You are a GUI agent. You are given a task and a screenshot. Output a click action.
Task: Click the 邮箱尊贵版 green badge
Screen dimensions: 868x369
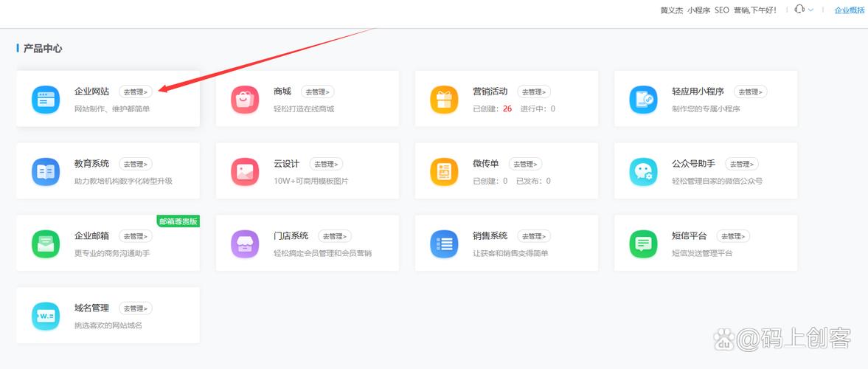click(x=178, y=221)
